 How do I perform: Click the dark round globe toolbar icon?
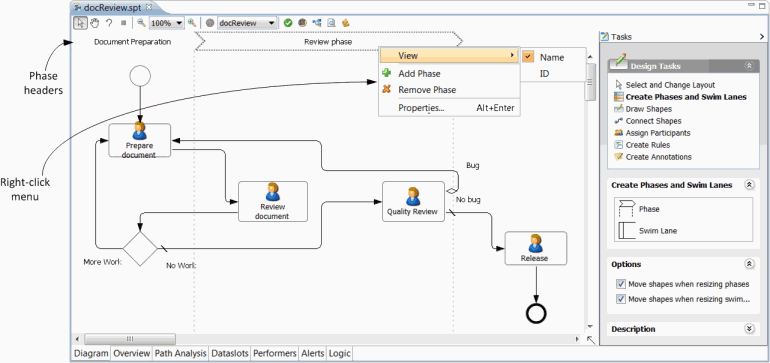click(x=302, y=23)
